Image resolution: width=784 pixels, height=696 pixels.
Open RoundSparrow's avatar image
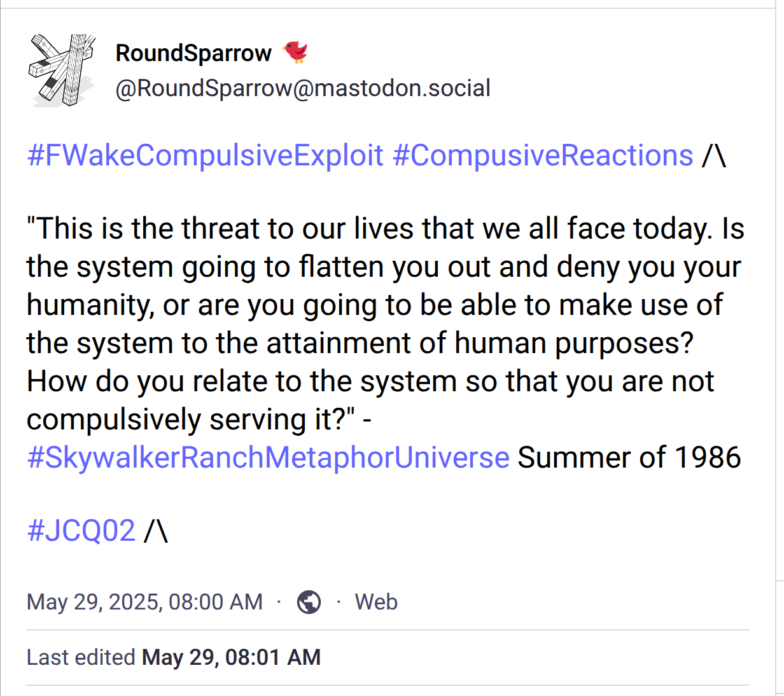point(62,70)
